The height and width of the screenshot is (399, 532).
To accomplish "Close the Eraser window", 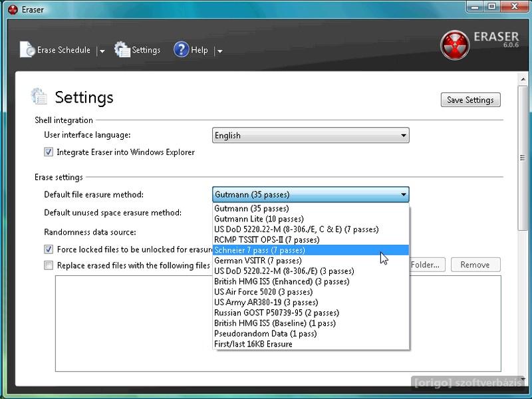I will point(514,7).
